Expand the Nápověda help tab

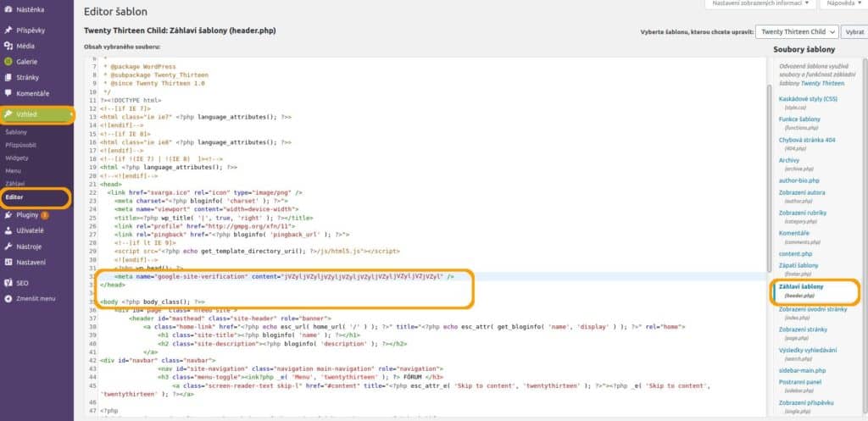[843, 3]
